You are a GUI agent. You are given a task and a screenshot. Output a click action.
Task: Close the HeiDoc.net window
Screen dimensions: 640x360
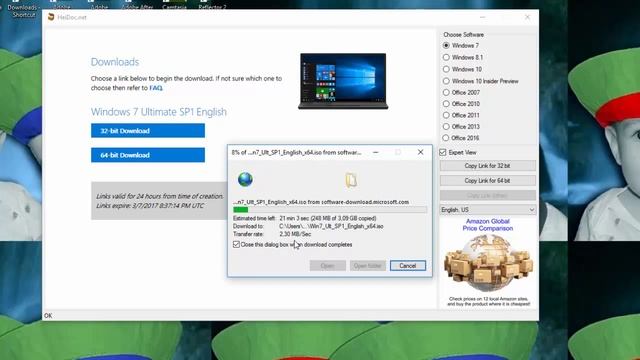coord(527,17)
